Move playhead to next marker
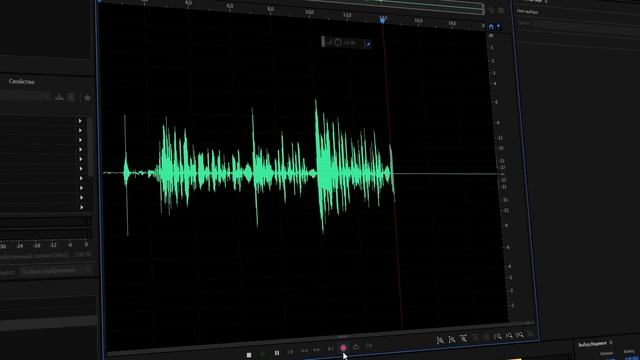Screen dimensions: 640x360 tap(330, 349)
